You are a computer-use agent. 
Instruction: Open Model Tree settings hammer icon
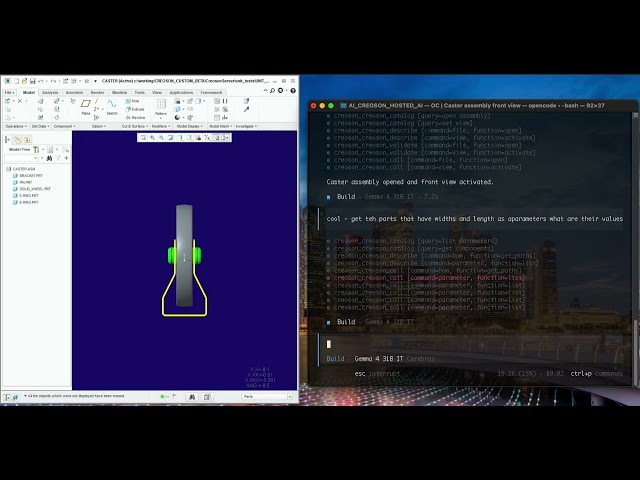(x=36, y=149)
